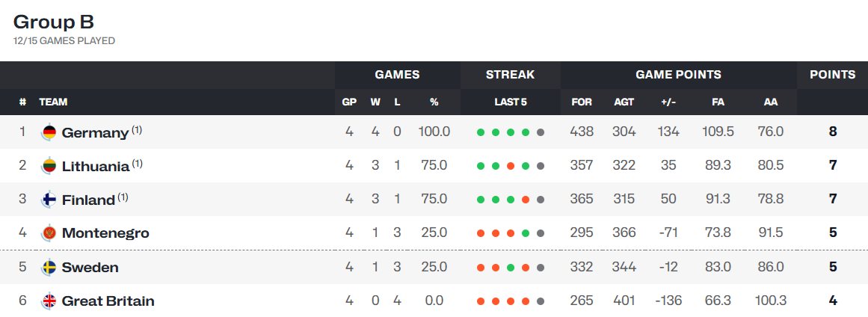868x317 pixels.
Task: Click the Sweden flag icon
Action: [49, 268]
